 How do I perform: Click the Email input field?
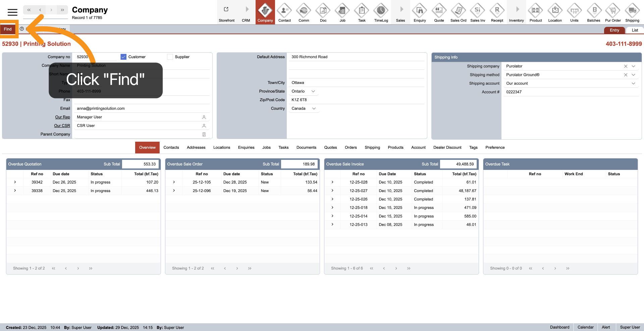[141, 108]
